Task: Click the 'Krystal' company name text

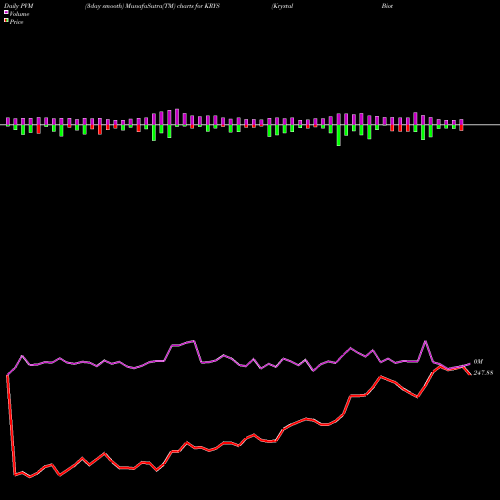Action: [x=282, y=6]
